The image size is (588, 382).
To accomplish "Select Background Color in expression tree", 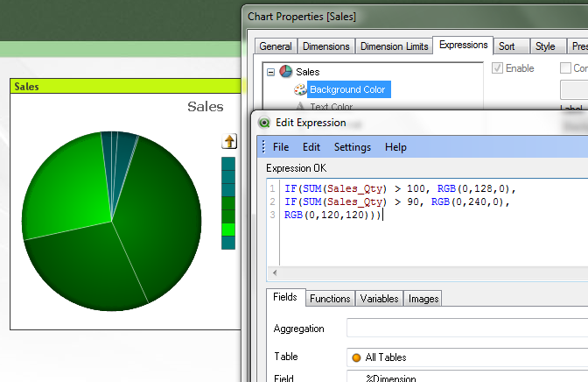I will click(x=349, y=89).
